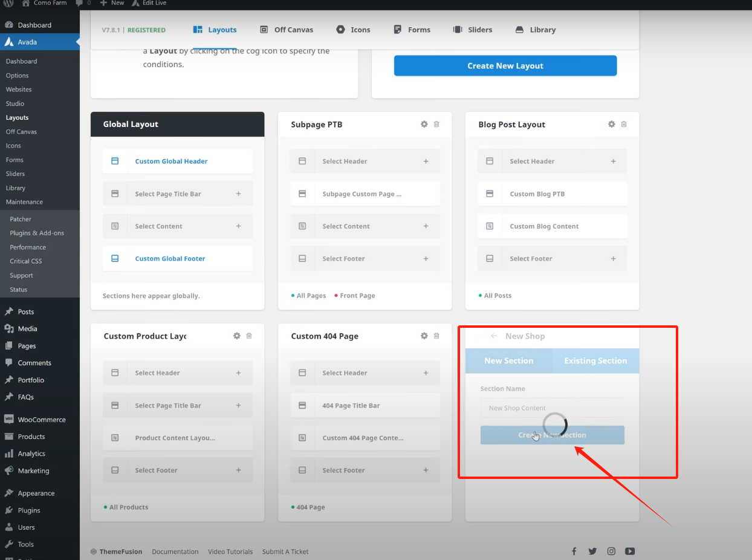This screenshot has width=752, height=560.
Task: Click the Section Name input field
Action: (x=552, y=408)
